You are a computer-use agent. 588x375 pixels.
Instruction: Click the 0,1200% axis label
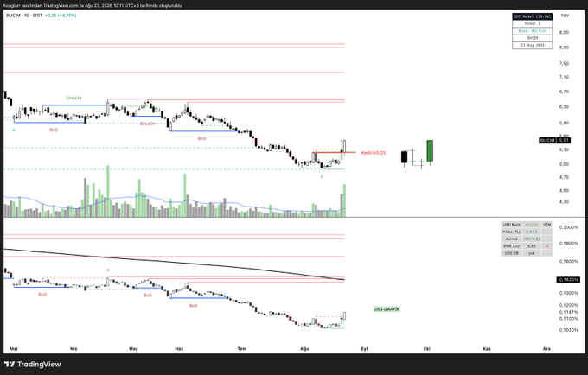[568, 305]
